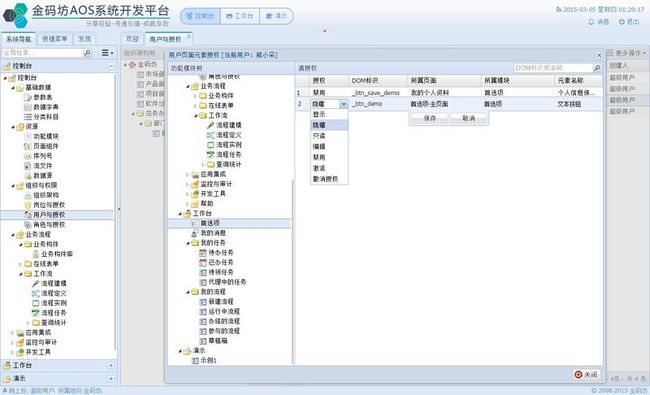Expand the 演示 accordion panel at bottom left
Viewport: 650px width, 395px height.
click(111, 378)
